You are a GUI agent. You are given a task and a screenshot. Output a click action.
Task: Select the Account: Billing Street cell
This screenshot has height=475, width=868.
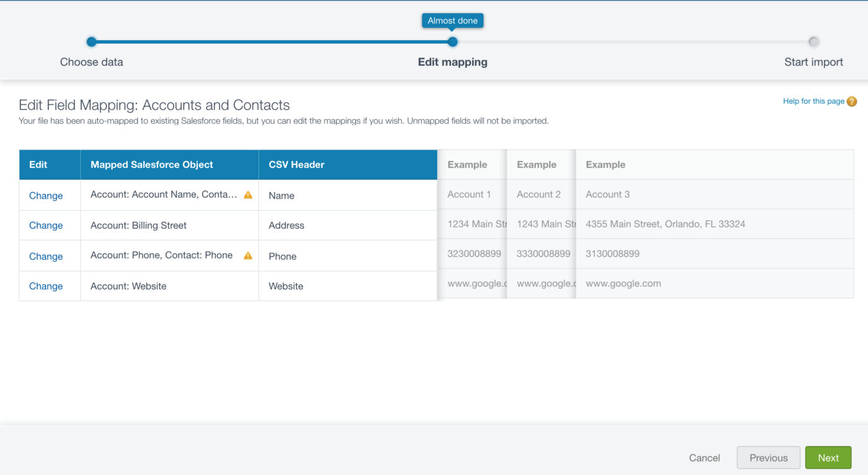click(x=169, y=225)
